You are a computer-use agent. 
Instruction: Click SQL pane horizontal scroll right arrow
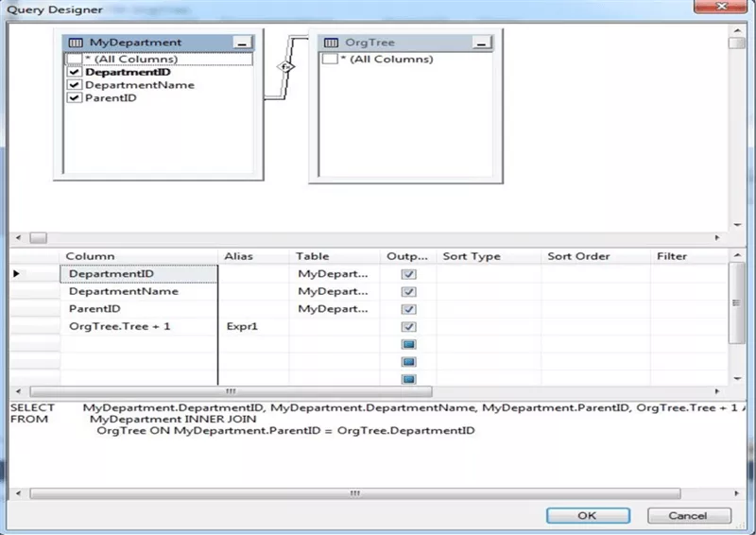(x=737, y=493)
